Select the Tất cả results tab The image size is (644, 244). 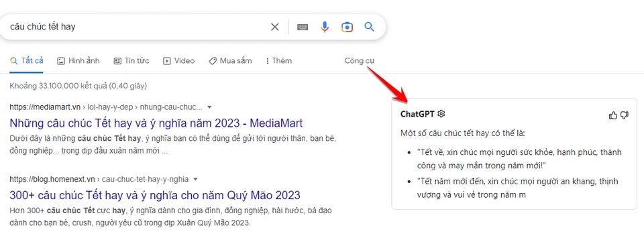tap(27, 61)
